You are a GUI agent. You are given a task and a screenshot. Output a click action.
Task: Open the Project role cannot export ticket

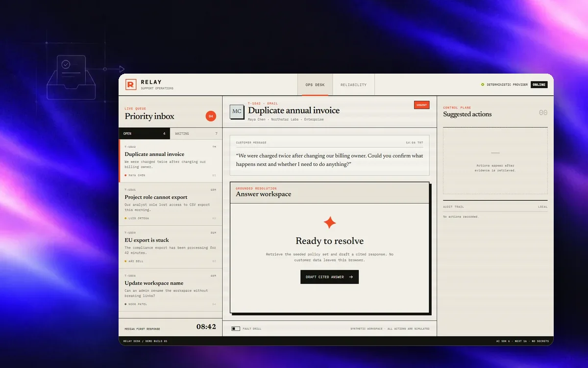pyautogui.click(x=171, y=204)
